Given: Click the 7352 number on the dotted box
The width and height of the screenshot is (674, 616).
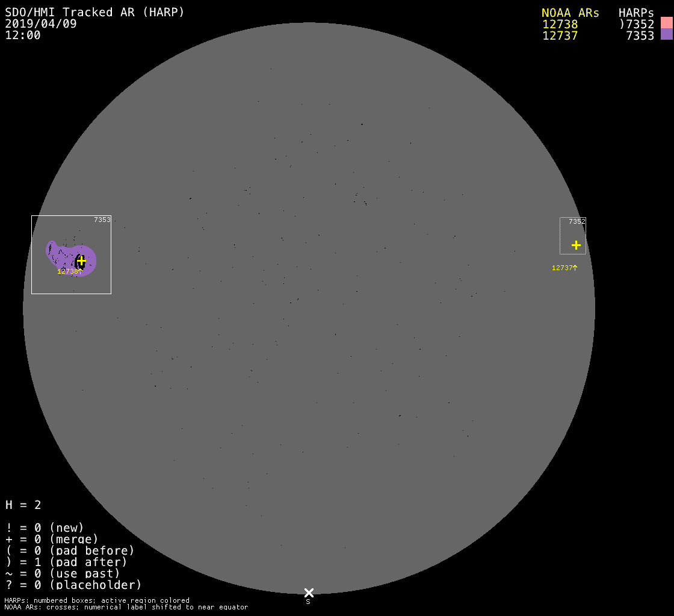Looking at the screenshot, I should click(x=577, y=221).
